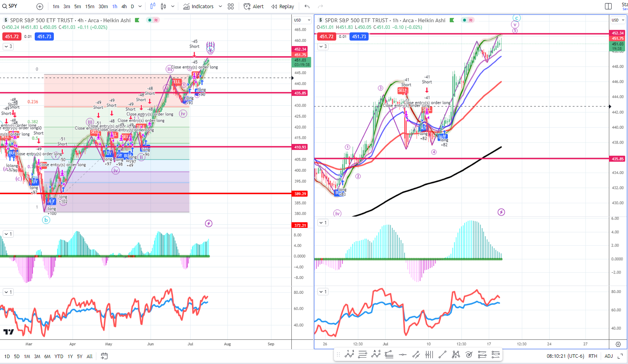The height and width of the screenshot is (364, 628).
Task: Select the vertical time zone lines tool
Action: [429, 354]
